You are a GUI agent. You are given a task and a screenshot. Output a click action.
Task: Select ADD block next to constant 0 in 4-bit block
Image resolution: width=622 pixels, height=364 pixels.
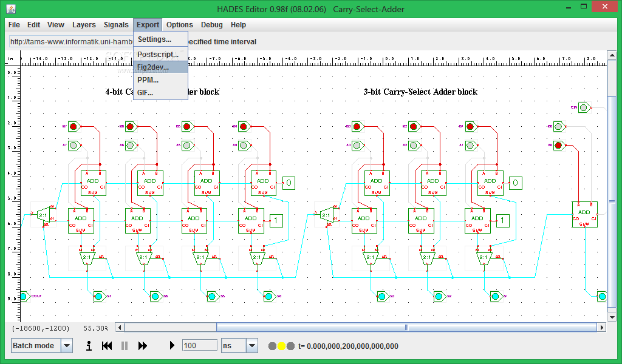(264, 183)
